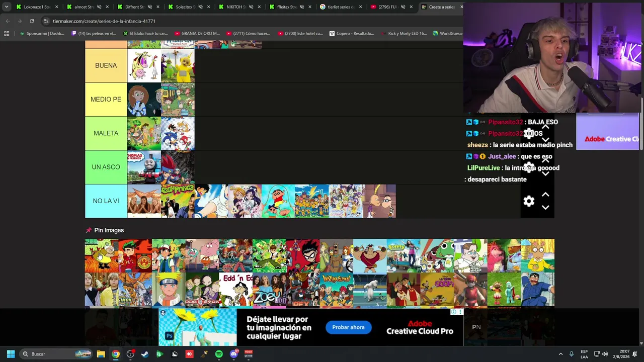Click the 'Probar ahora' button in the Adobe ad
This screenshot has height=362, width=644.
pos(348,327)
